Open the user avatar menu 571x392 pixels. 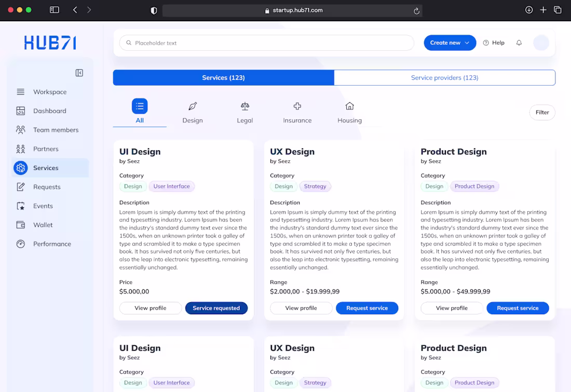(x=541, y=43)
